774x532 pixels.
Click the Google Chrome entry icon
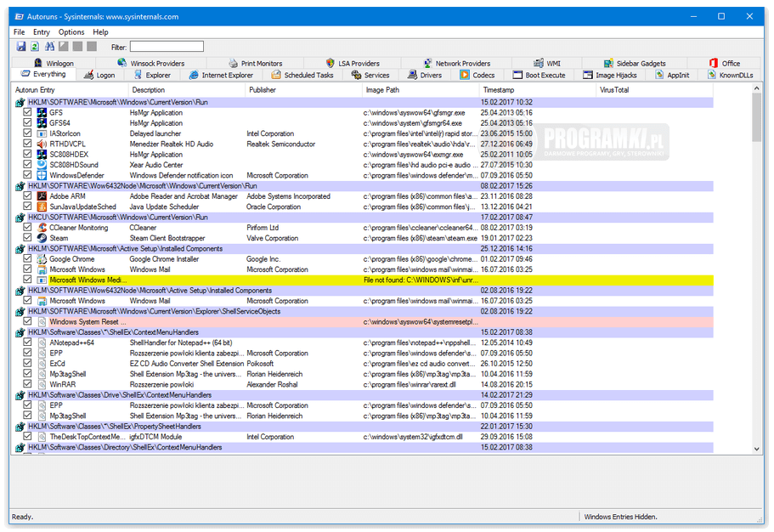click(x=42, y=259)
